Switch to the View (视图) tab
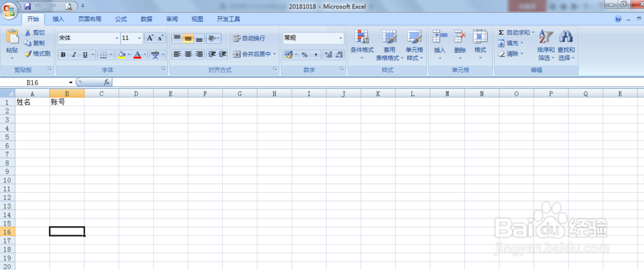The image size is (644, 270). click(197, 19)
